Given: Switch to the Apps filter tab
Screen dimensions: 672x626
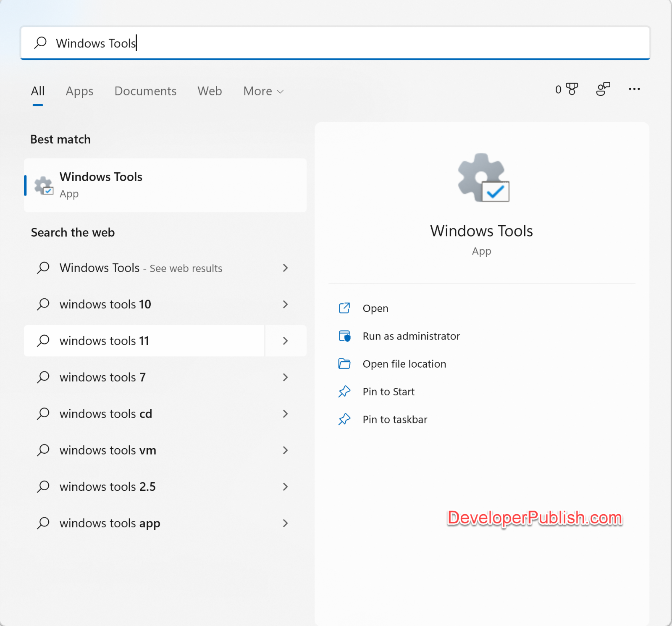Looking at the screenshot, I should coord(79,91).
